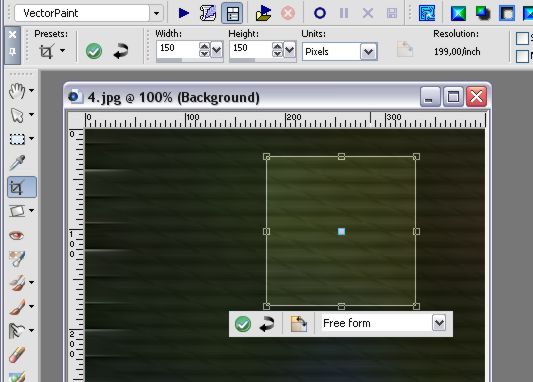Image resolution: width=533 pixels, height=382 pixels.
Task: Increase Width with up spinner arrow
Action: pyautogui.click(x=204, y=46)
